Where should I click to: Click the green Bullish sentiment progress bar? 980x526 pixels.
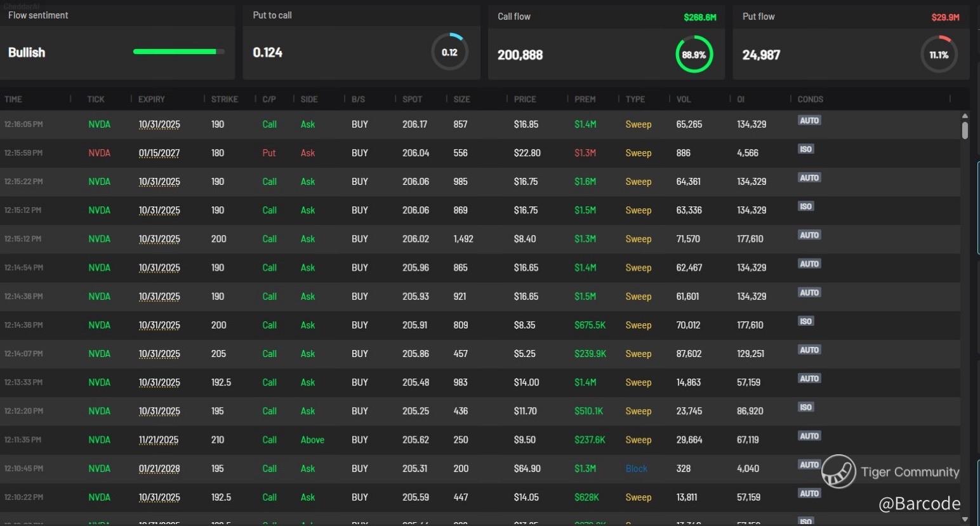click(178, 51)
